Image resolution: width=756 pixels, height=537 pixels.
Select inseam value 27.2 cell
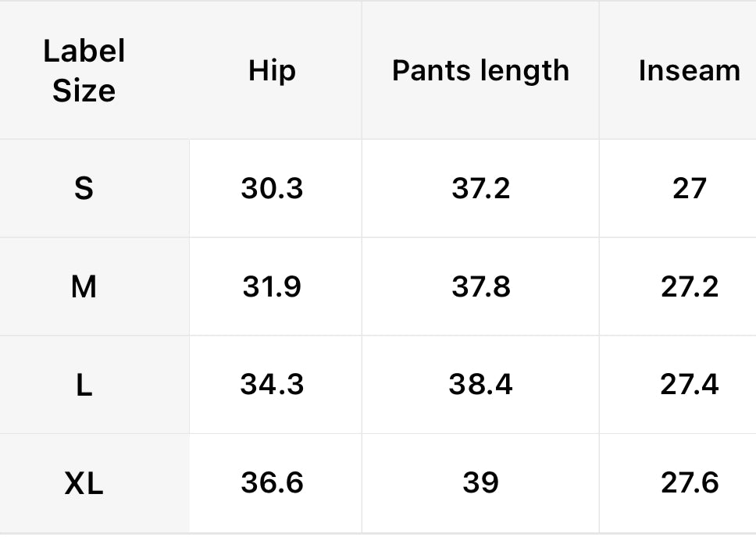[x=689, y=287]
